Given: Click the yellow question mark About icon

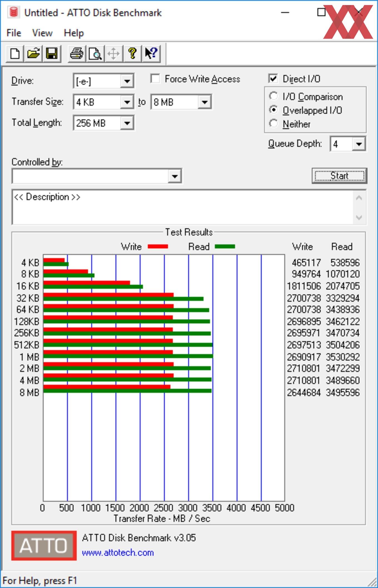Looking at the screenshot, I should (x=132, y=53).
